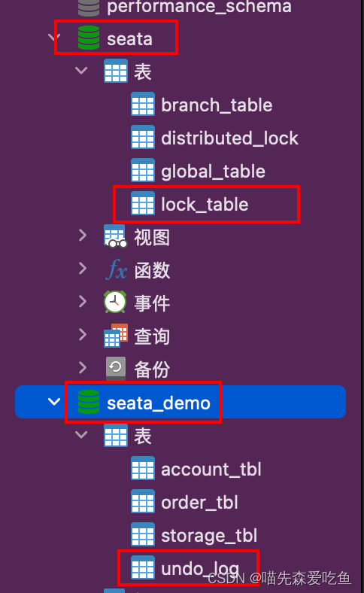Screen dimensions: 364x593
Task: Select the 事件 label
Action: [152, 304]
